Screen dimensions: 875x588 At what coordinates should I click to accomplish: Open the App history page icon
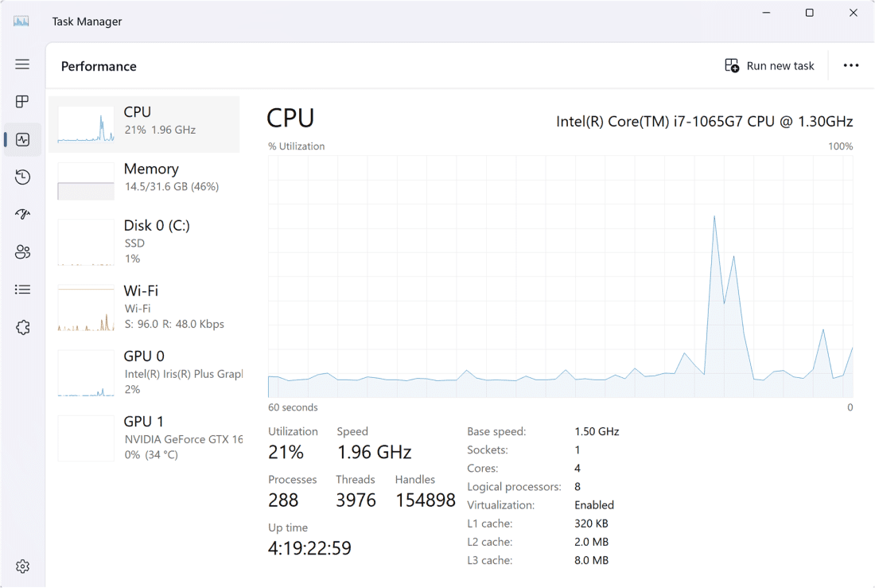tap(22, 177)
